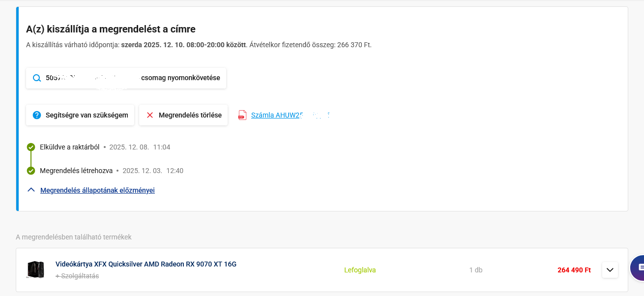Expand the product row dropdown arrow
644x296 pixels.
[610, 270]
